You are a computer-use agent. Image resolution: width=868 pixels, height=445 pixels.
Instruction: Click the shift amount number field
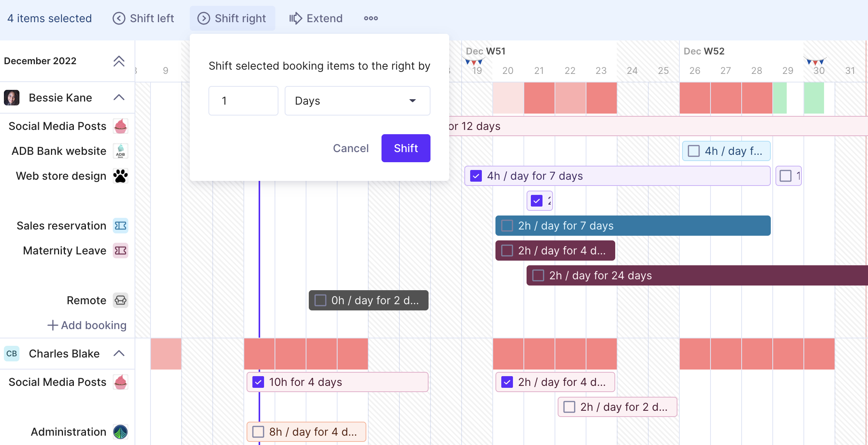click(243, 101)
